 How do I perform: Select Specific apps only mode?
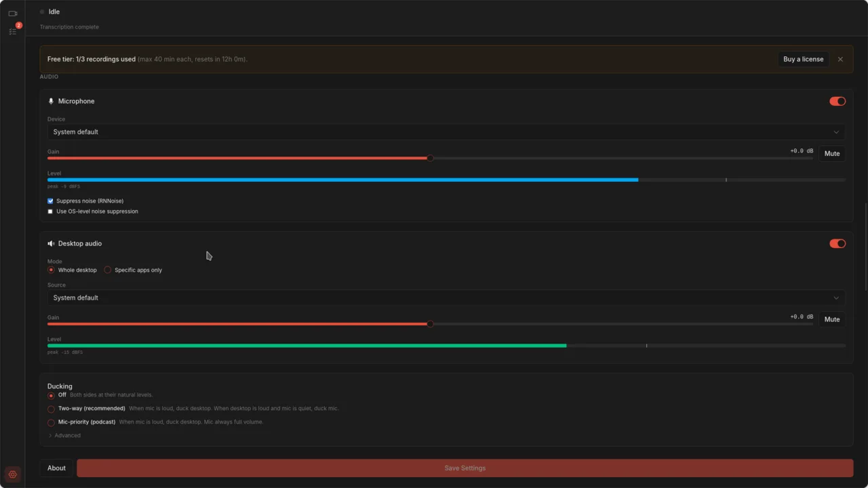pyautogui.click(x=108, y=270)
